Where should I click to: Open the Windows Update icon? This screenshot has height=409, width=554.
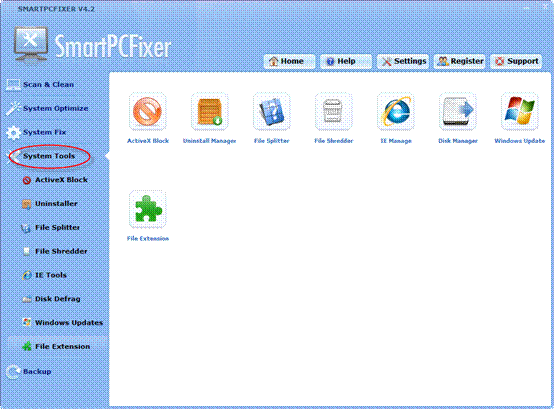[519, 112]
